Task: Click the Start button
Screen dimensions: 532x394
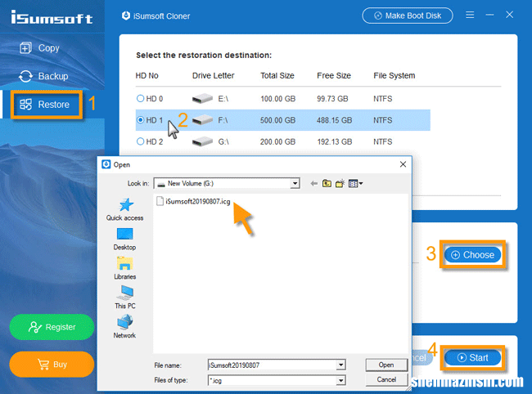Action: [472, 358]
